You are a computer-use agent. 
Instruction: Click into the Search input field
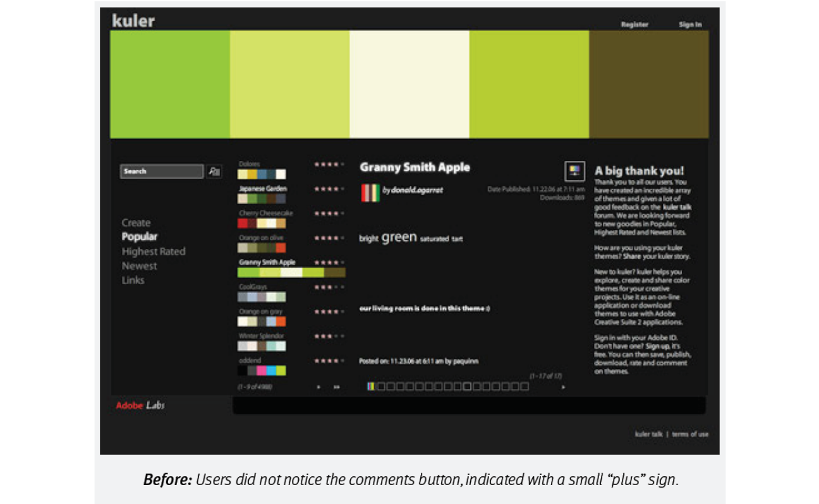(162, 171)
